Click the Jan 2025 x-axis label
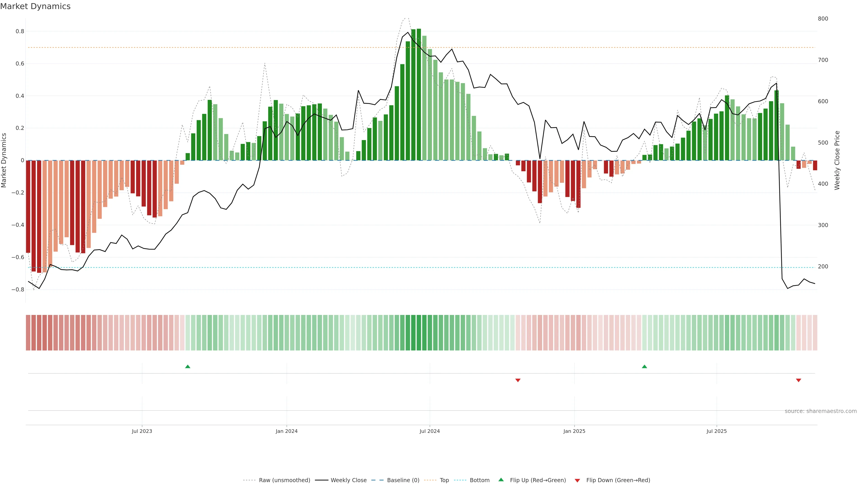868x488 pixels. point(574,431)
